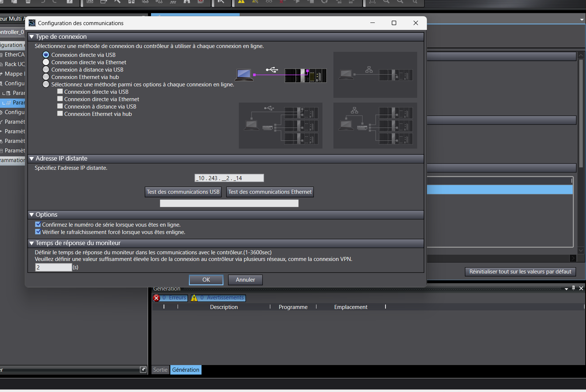Collapse the Adresse IP distante section
Viewport: 586px width, 392px height.
click(32, 159)
